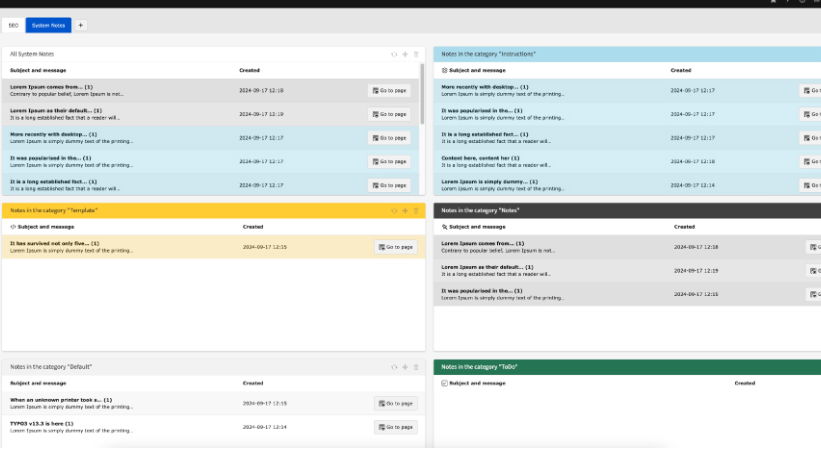This screenshot has width=821, height=462.
Task: Add a new dashboard with plus button
Action: coord(81,25)
